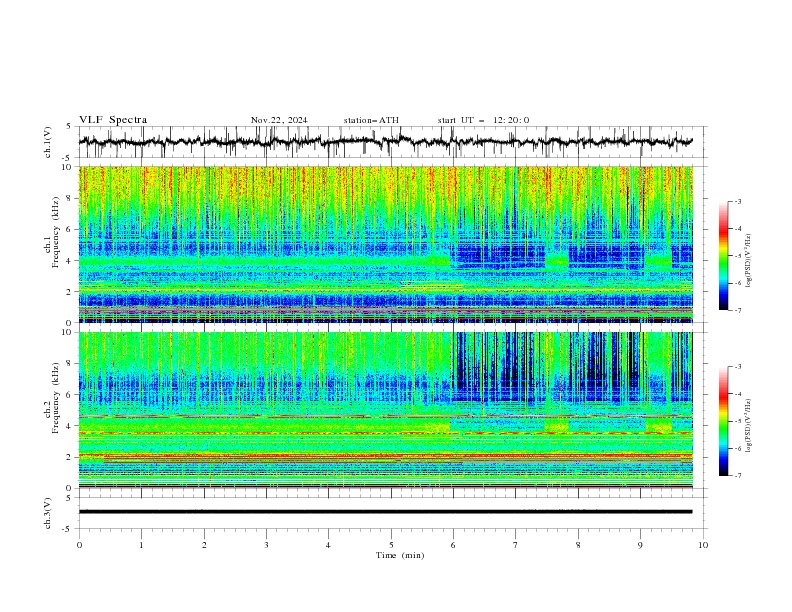Click the ch.1 spectrogram panel
This screenshot has width=792, height=612.
[x=385, y=244]
